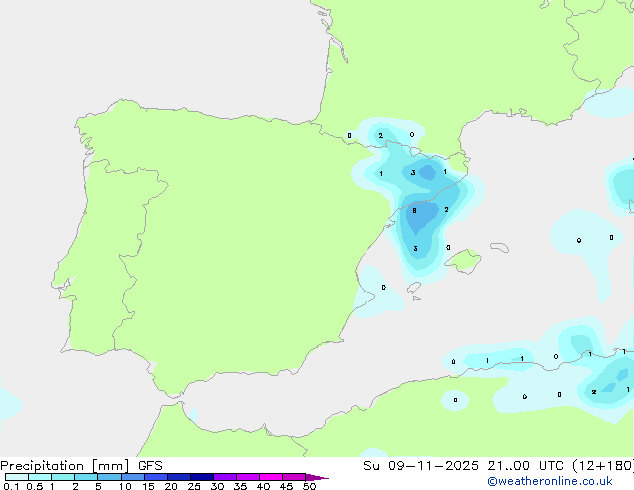Click the legend label '40'

pyautogui.click(x=263, y=486)
